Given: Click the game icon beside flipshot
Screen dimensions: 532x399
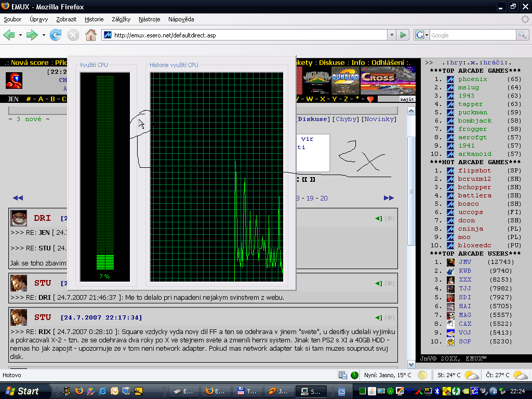Looking at the screenshot, I should [x=450, y=170].
